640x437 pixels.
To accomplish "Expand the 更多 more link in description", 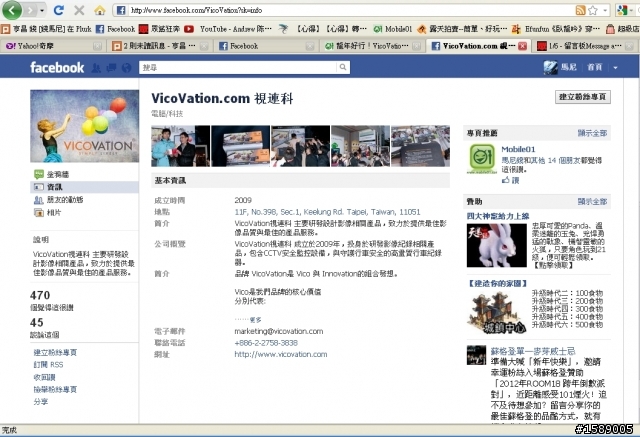I will pos(256,320).
